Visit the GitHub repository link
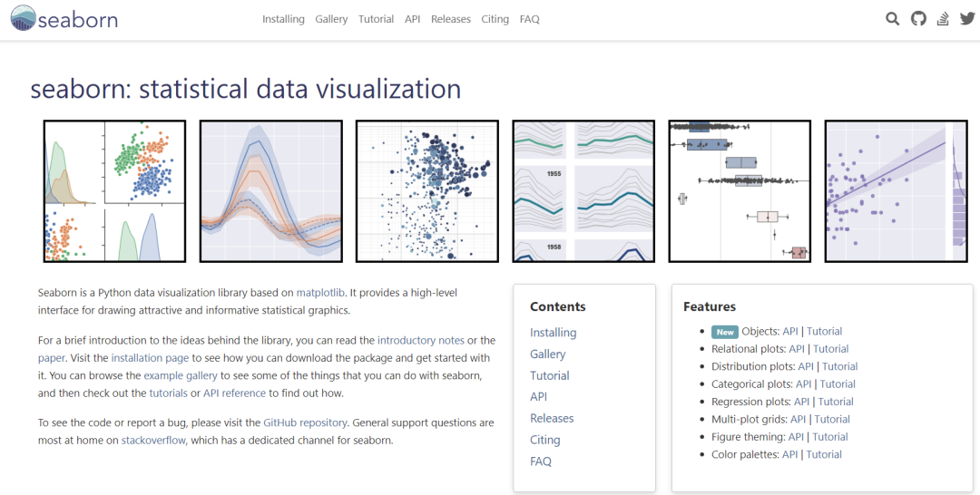Viewport: 980px width, 495px height. tap(305, 422)
